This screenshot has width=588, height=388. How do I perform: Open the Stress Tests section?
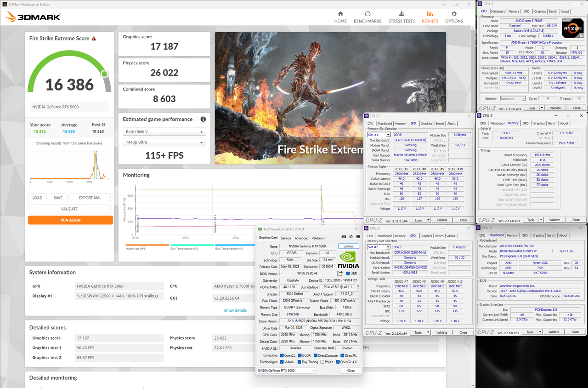pos(401,17)
